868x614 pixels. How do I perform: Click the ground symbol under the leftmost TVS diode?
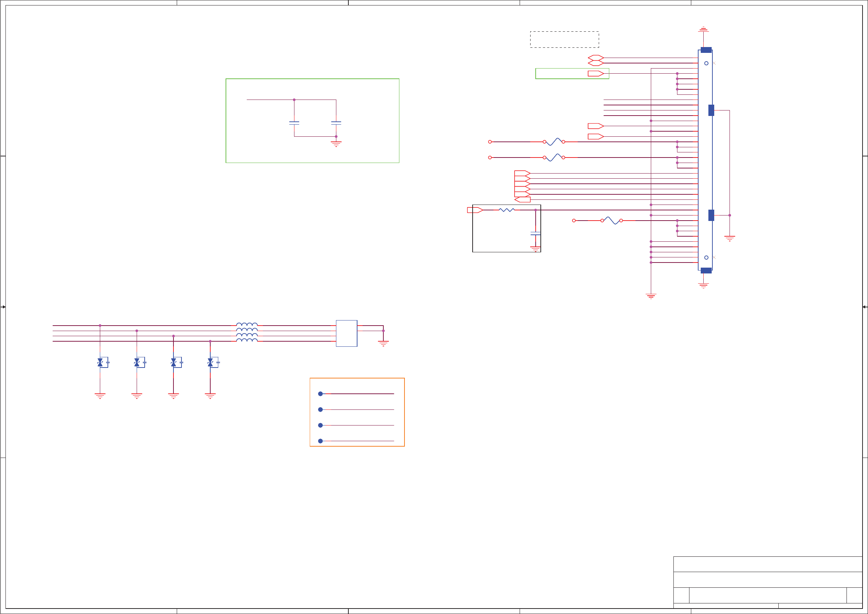point(100,396)
